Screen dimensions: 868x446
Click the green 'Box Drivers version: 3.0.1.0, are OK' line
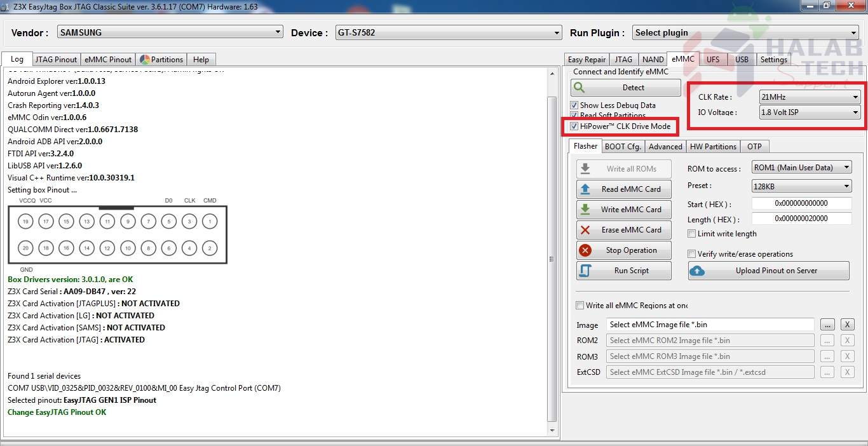pos(71,280)
